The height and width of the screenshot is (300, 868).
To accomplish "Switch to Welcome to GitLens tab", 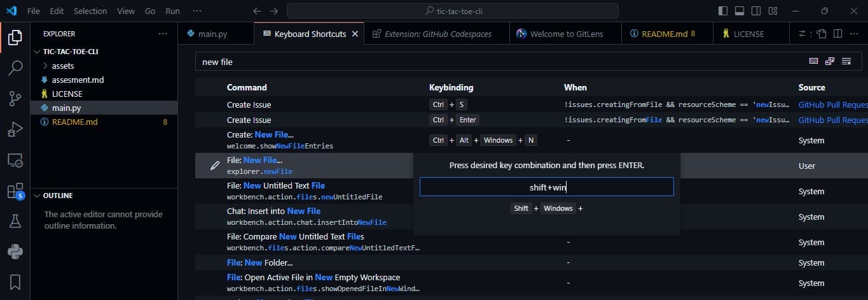I will point(565,34).
